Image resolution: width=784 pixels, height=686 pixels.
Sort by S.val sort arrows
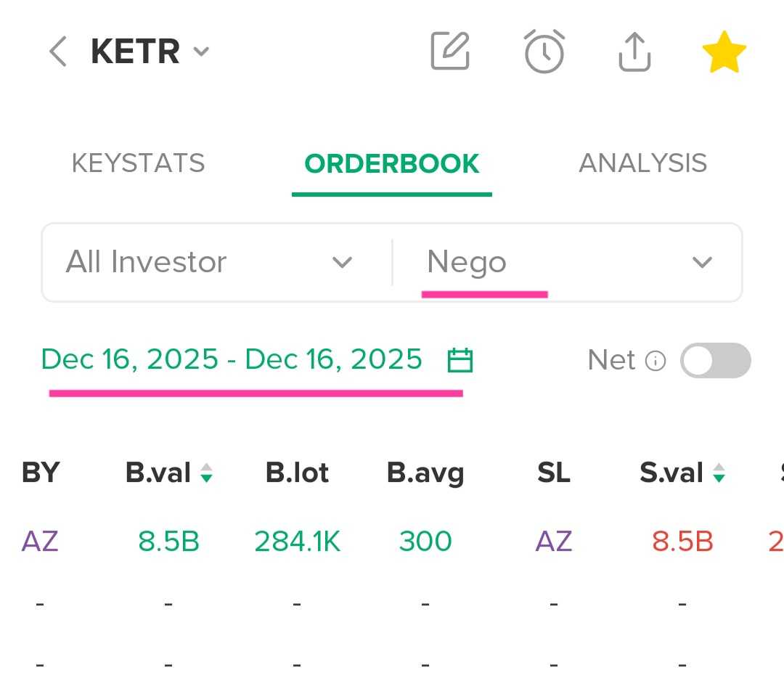719,473
